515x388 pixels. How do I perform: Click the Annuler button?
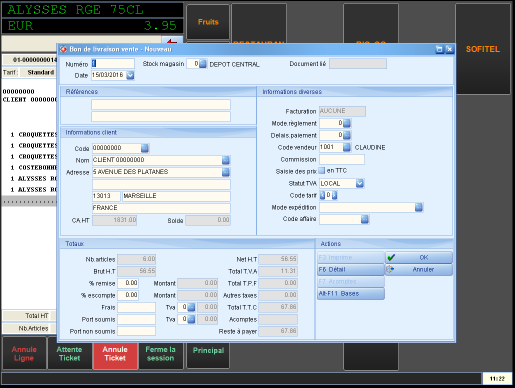coord(419,269)
